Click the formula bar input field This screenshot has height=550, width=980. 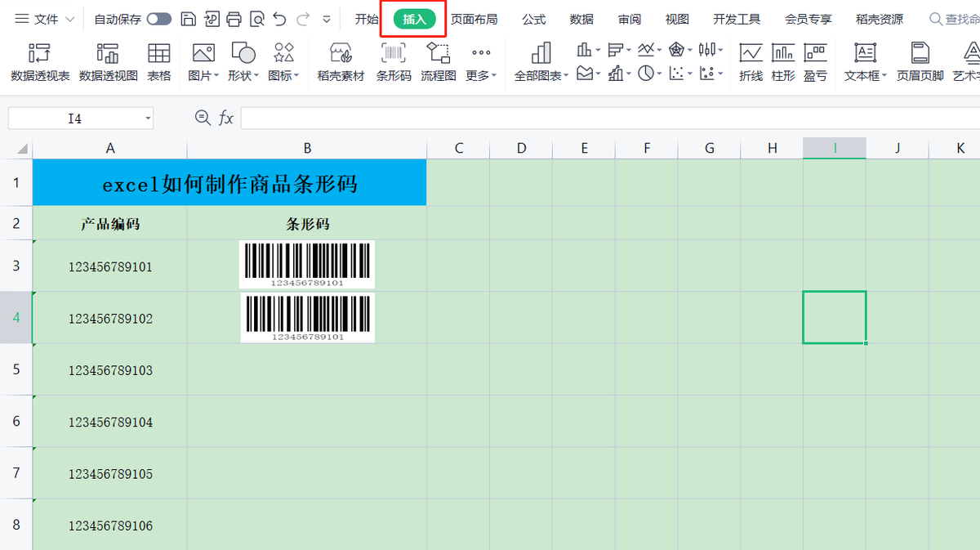click(x=610, y=118)
